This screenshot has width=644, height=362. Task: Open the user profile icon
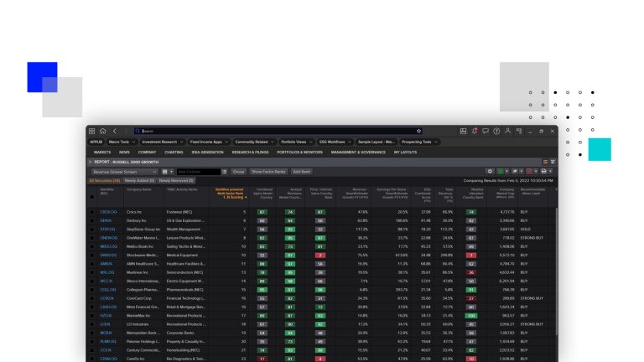pos(509,131)
